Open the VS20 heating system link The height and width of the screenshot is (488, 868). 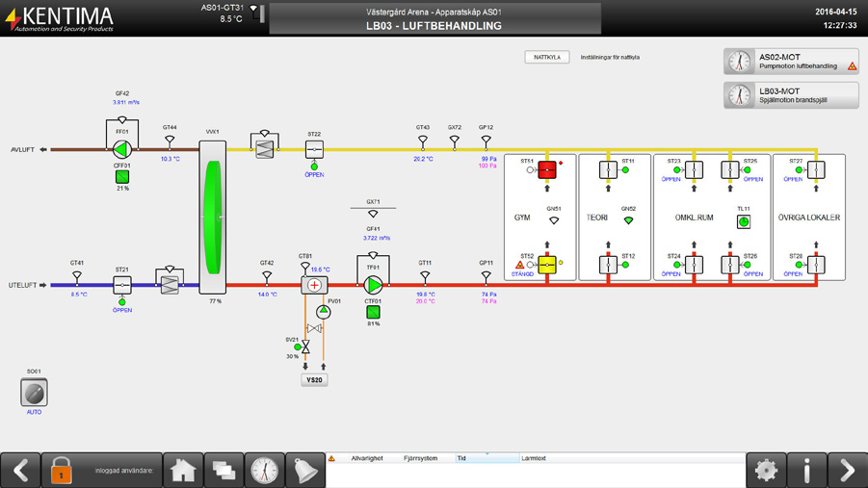pos(314,380)
